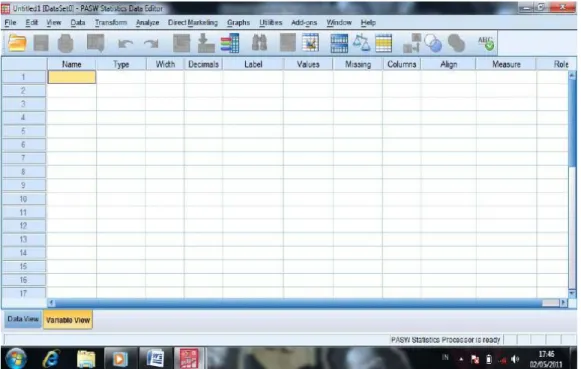Click the Print toolbar icon
Screen dimensions: 581x369
pyautogui.click(x=66, y=43)
